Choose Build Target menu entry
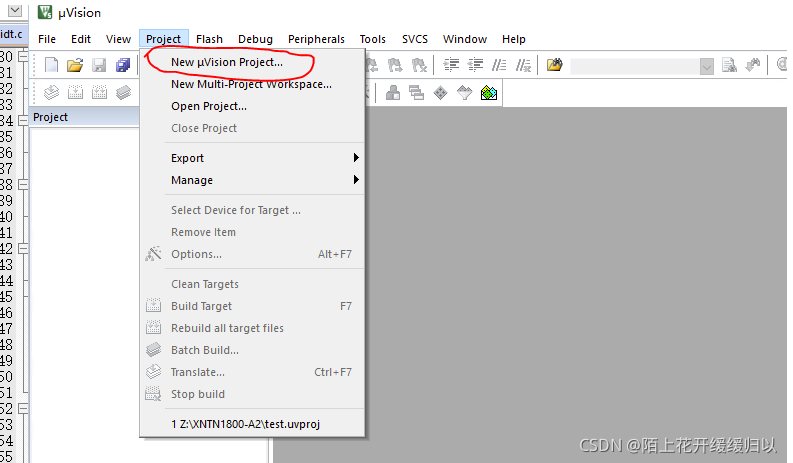Screen dimensions: 793x463 click(x=252, y=306)
